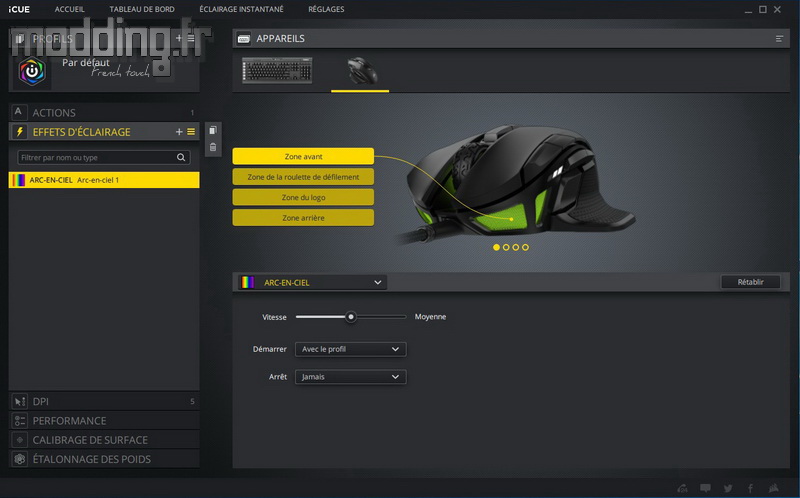Click the PERFORMANCE settings icon

tap(19, 421)
